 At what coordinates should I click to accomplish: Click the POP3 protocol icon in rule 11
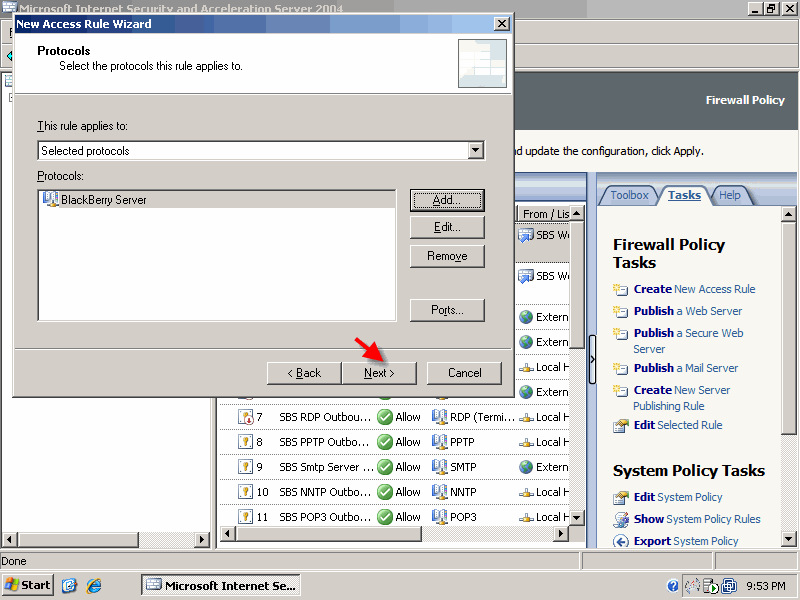click(x=439, y=516)
